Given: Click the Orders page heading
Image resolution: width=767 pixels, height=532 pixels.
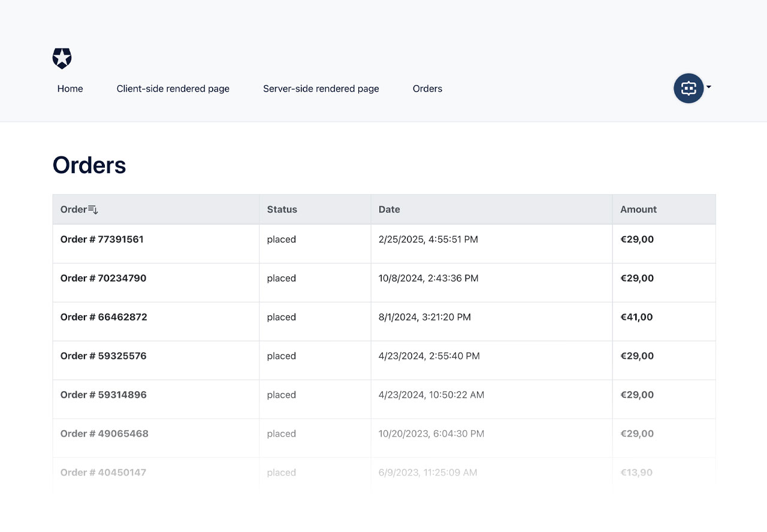Looking at the screenshot, I should (x=89, y=165).
